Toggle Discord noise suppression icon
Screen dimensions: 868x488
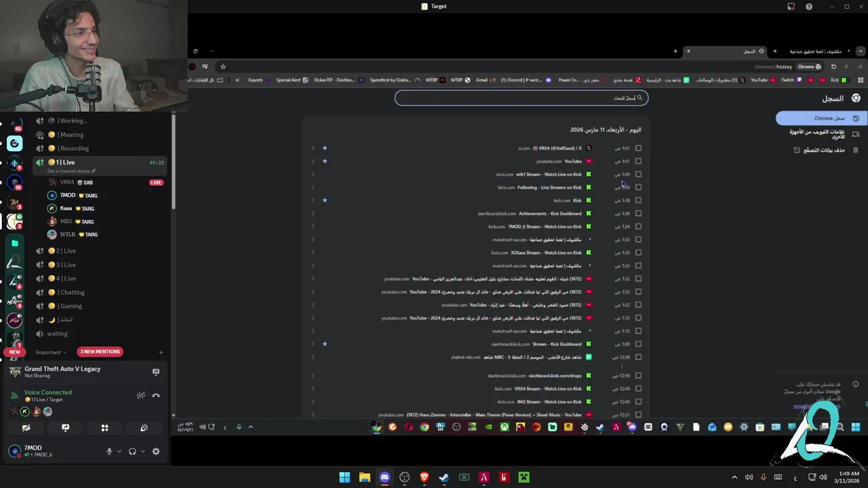140,396
